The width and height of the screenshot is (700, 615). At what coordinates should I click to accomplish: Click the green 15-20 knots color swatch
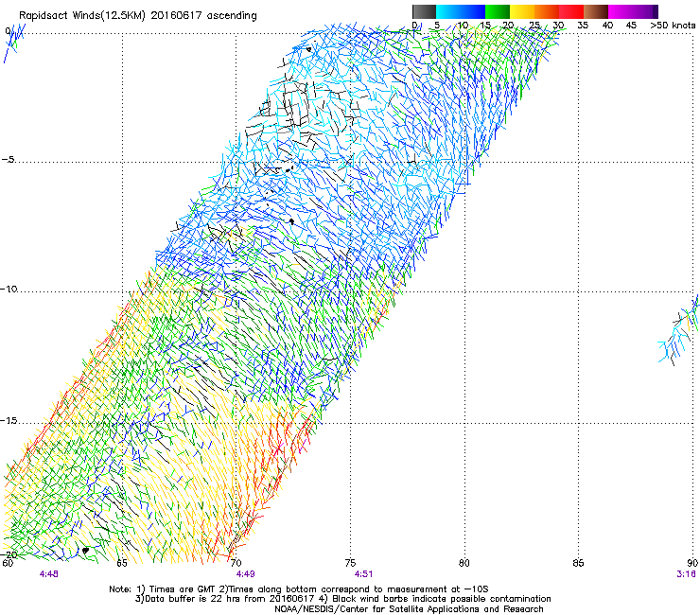pyautogui.click(x=498, y=11)
